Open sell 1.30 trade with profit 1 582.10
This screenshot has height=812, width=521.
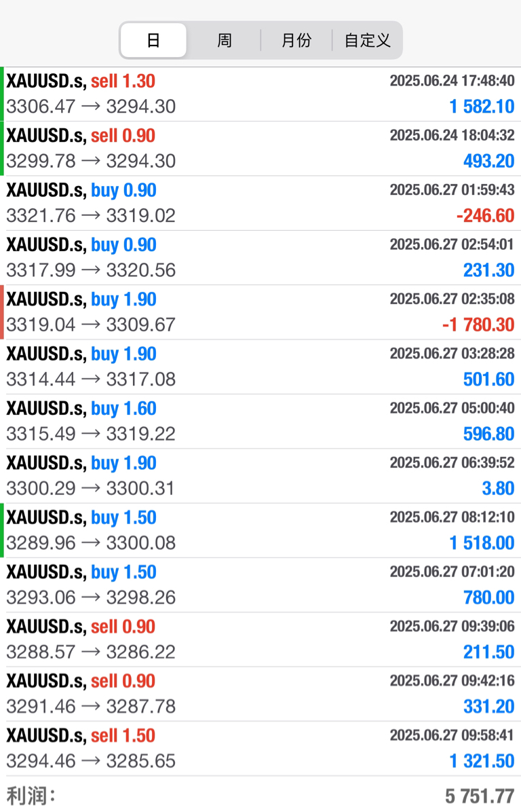click(260, 94)
